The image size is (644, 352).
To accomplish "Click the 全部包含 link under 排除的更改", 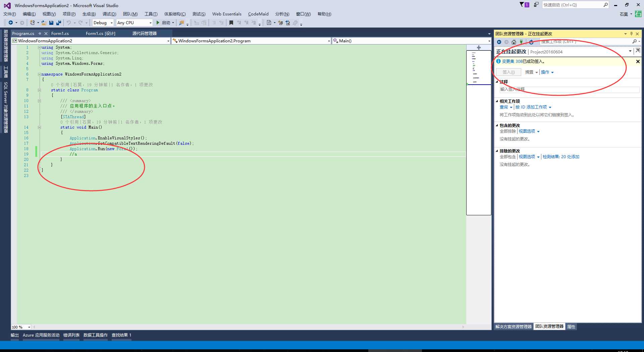I will 508,157.
